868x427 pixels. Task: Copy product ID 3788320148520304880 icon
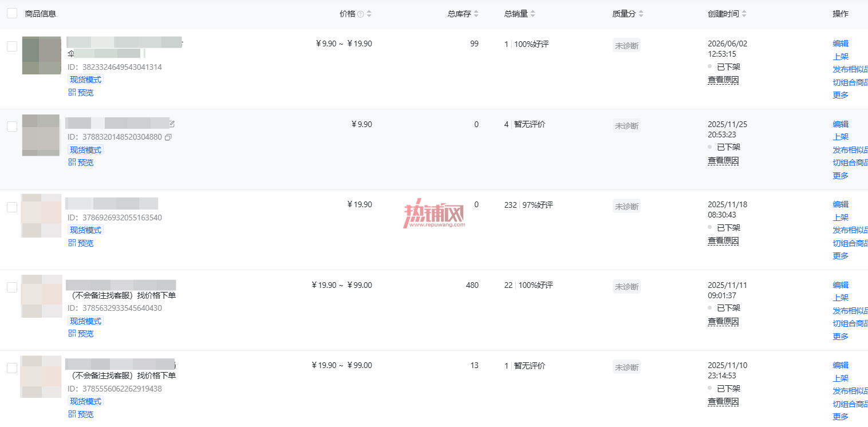[x=168, y=137]
